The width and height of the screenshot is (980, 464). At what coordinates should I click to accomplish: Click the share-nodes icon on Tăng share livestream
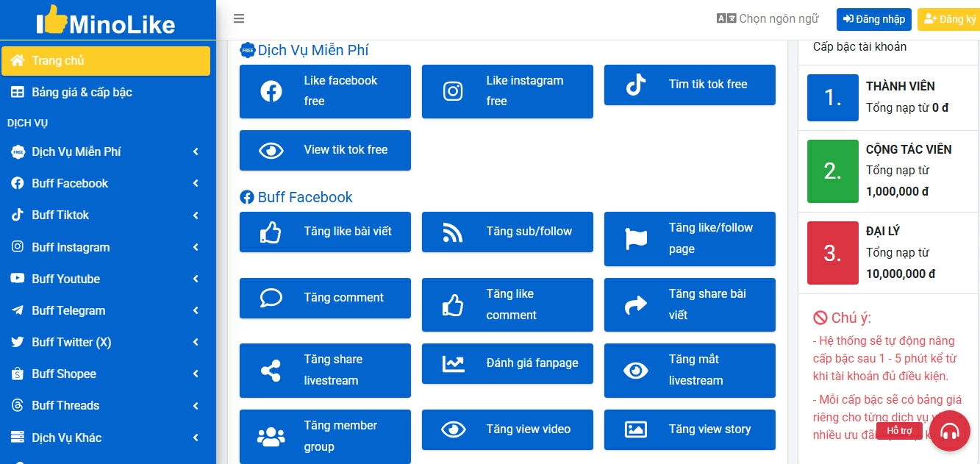(x=271, y=371)
